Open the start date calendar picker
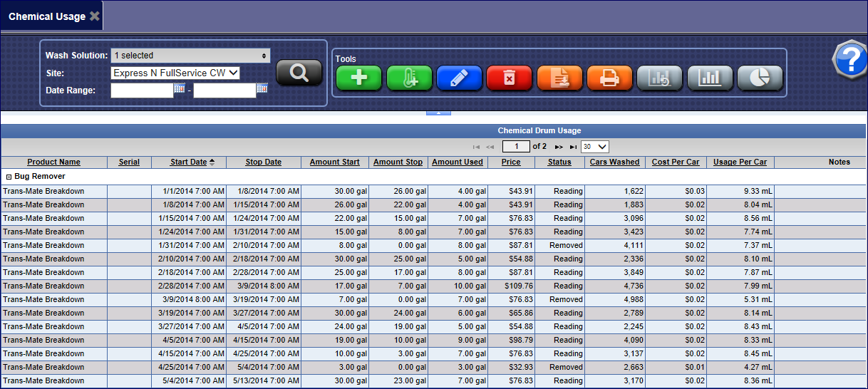 pyautogui.click(x=179, y=89)
